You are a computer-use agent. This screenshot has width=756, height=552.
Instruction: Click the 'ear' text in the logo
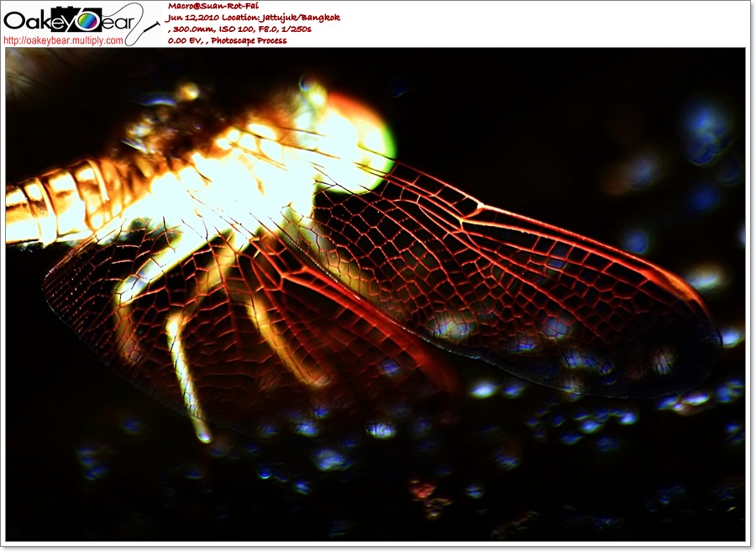click(x=118, y=21)
